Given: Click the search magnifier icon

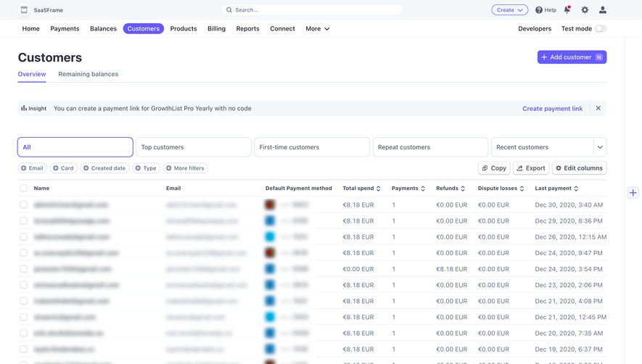Looking at the screenshot, I should pyautogui.click(x=229, y=10).
